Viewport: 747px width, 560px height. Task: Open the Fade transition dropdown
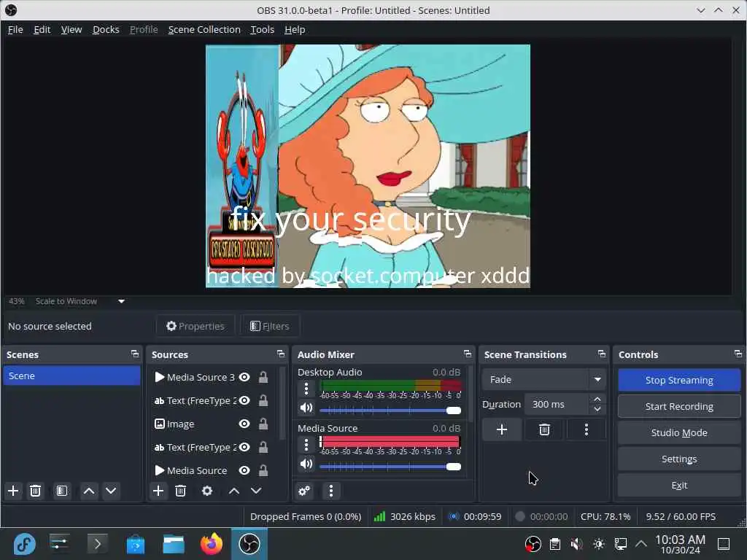tap(544, 379)
